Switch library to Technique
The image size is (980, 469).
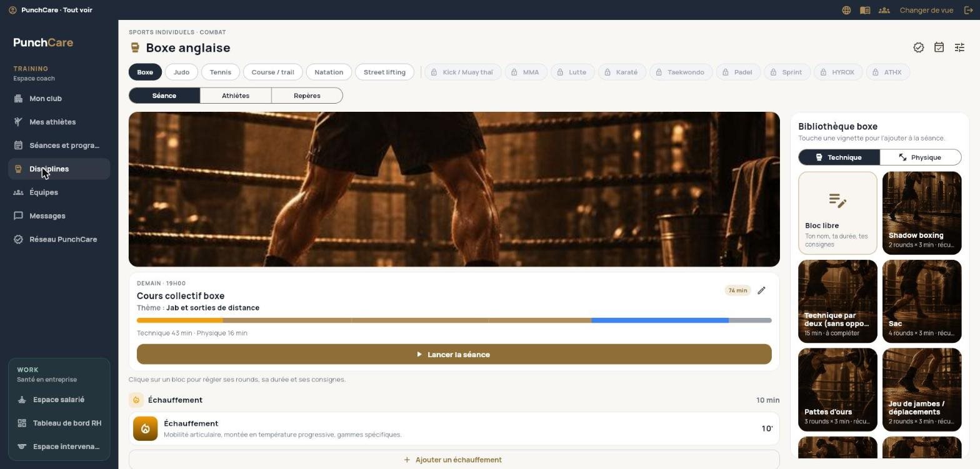pyautogui.click(x=839, y=157)
